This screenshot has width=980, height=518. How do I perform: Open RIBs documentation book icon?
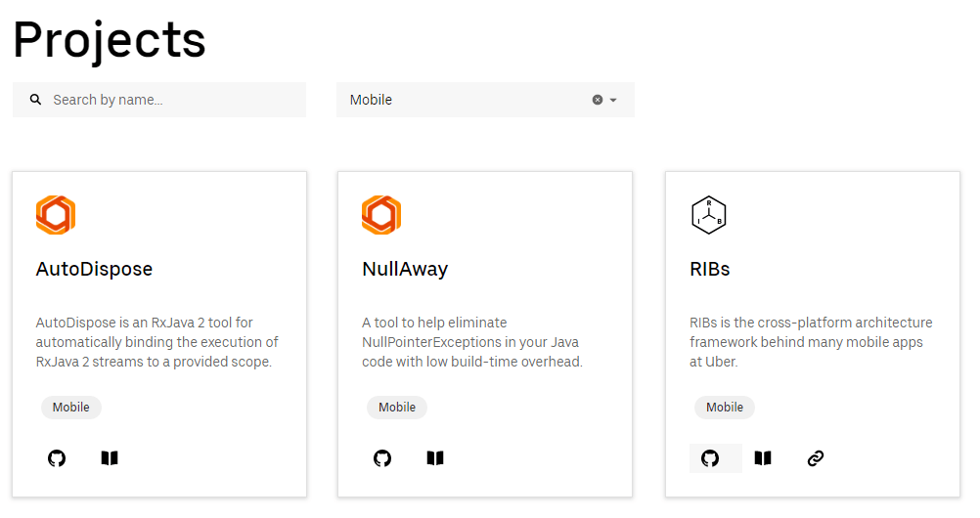763,458
